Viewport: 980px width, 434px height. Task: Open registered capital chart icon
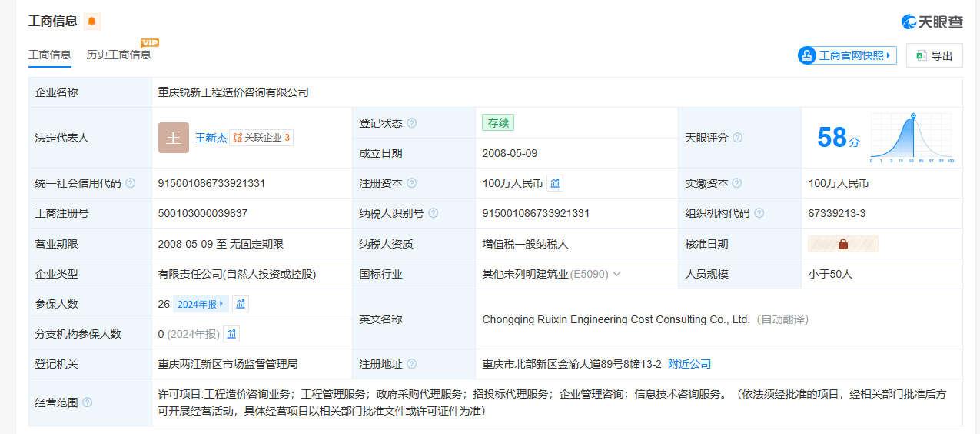pos(555,183)
